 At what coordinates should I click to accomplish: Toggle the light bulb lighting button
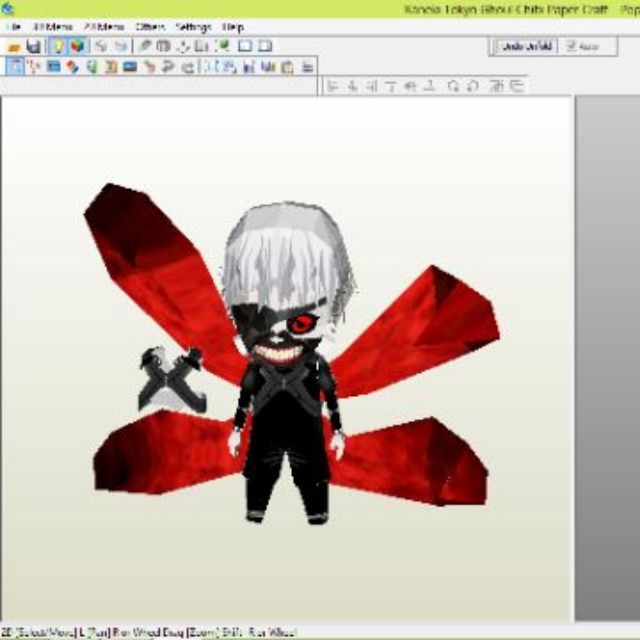pyautogui.click(x=58, y=46)
